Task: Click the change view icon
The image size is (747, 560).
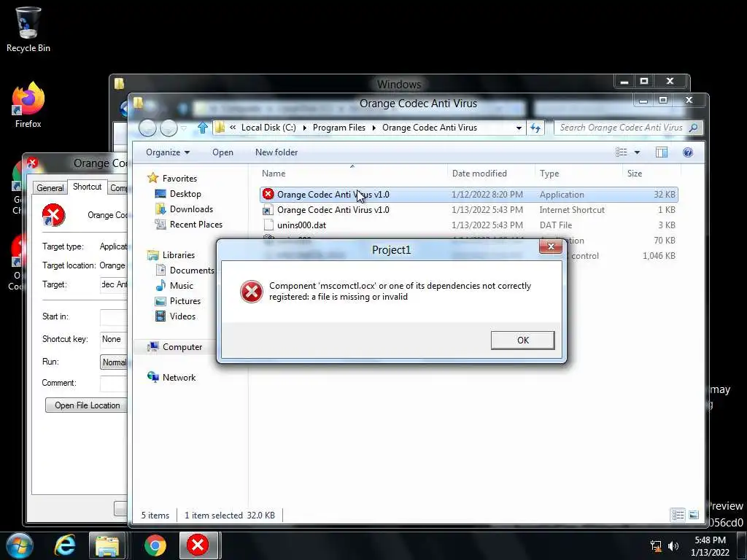Action: pos(622,152)
